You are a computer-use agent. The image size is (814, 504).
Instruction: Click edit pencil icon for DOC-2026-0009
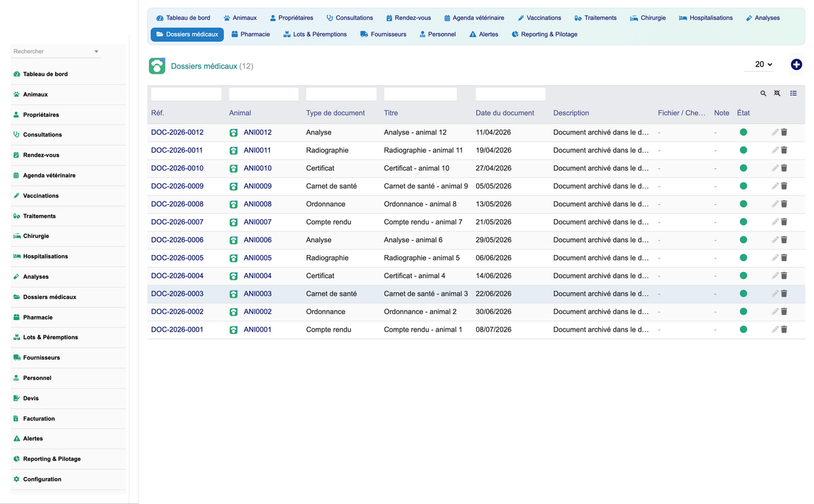coord(775,186)
